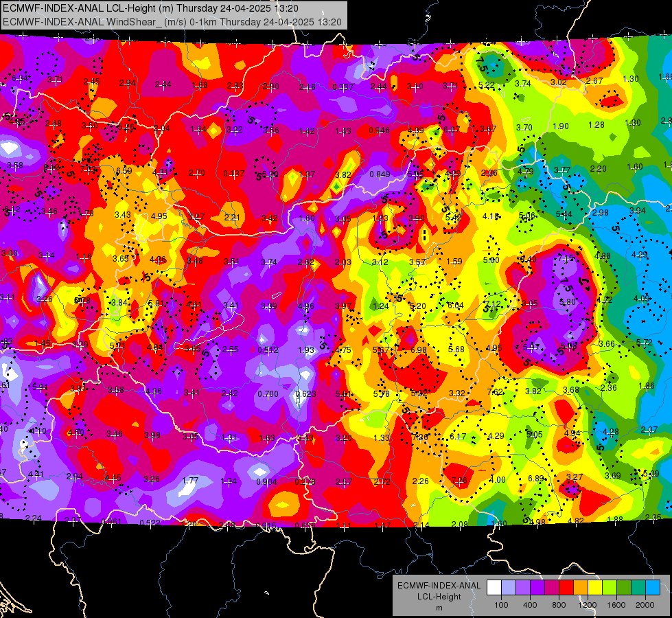Click the grid value 5.72
The width and height of the screenshot is (672, 618).
[644, 342]
